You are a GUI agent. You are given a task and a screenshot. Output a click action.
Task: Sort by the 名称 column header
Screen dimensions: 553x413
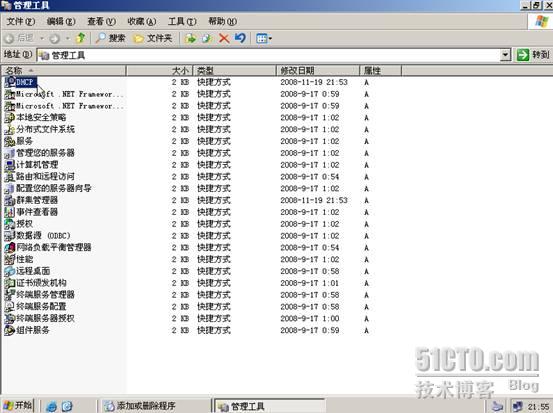(x=64, y=71)
